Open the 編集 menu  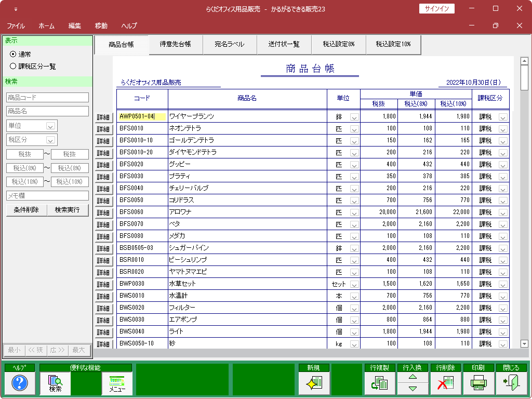pos(75,26)
